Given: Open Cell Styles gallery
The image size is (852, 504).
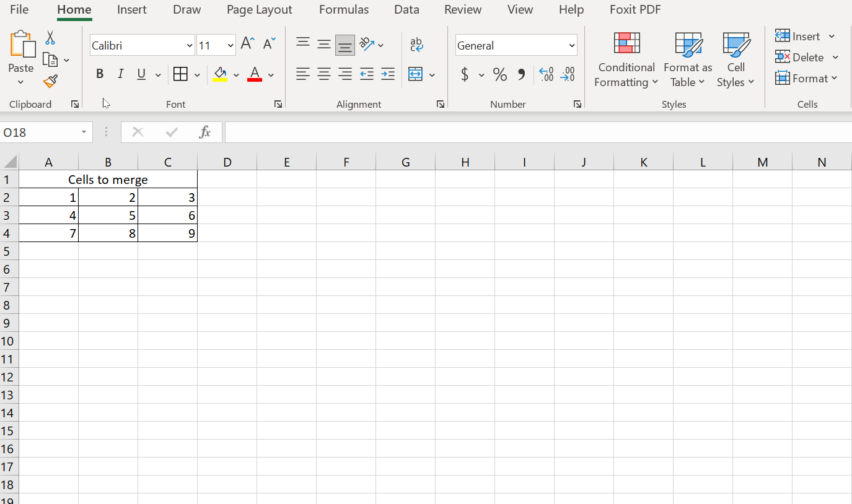Looking at the screenshot, I should 736,60.
